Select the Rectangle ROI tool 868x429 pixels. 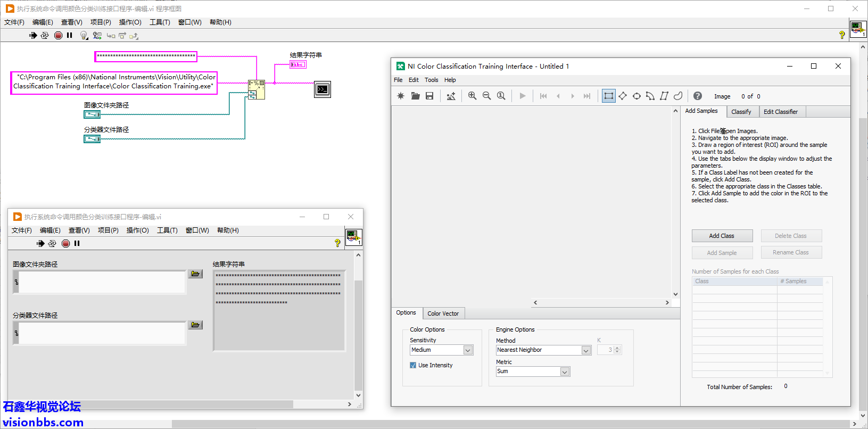pyautogui.click(x=608, y=96)
